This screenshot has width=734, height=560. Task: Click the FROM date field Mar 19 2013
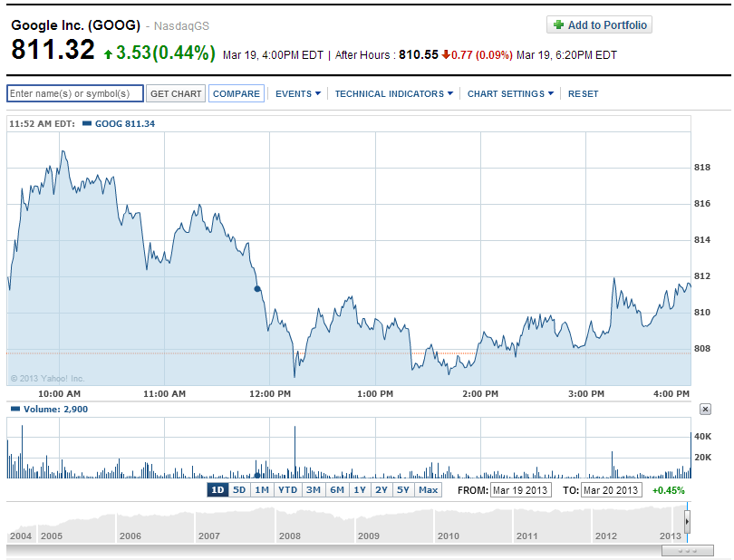coord(520,490)
